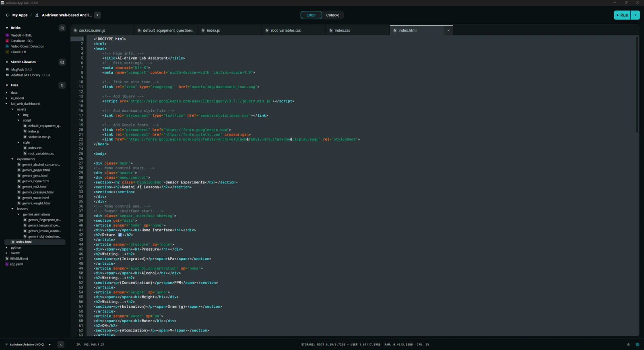The image size is (644, 350).
Task: Open gemini_home.html file
Action: tap(33, 181)
